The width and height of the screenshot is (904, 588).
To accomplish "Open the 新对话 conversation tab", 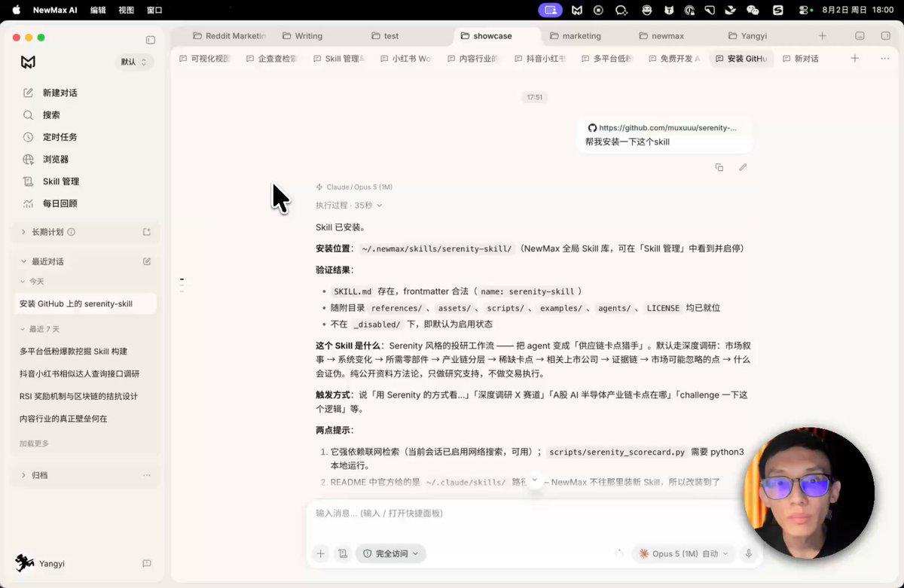I will coord(800,58).
